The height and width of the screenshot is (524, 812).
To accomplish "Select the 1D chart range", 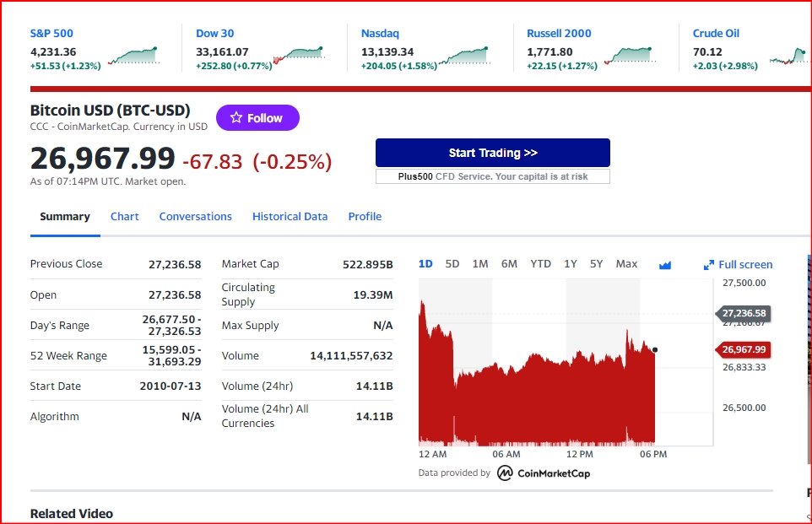I will (x=425, y=264).
